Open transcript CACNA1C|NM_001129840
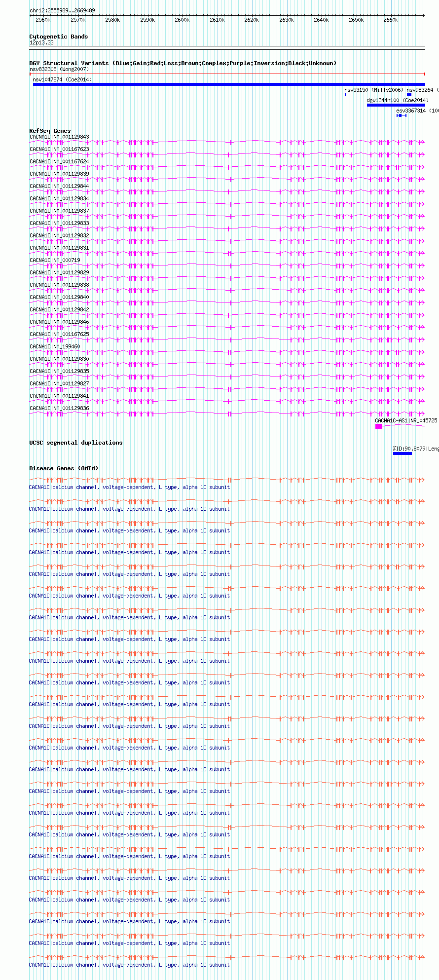Screen dimensions: 439x980 coord(59,298)
